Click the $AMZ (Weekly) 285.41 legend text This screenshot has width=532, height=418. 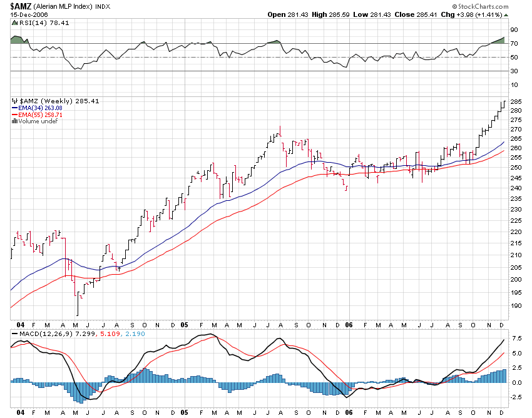59,101
